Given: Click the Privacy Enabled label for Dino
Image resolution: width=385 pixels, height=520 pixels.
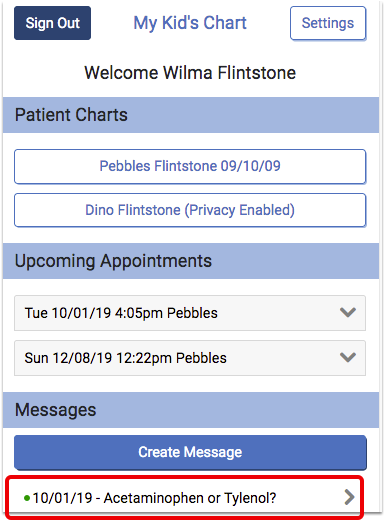Looking at the screenshot, I should pos(240,210).
